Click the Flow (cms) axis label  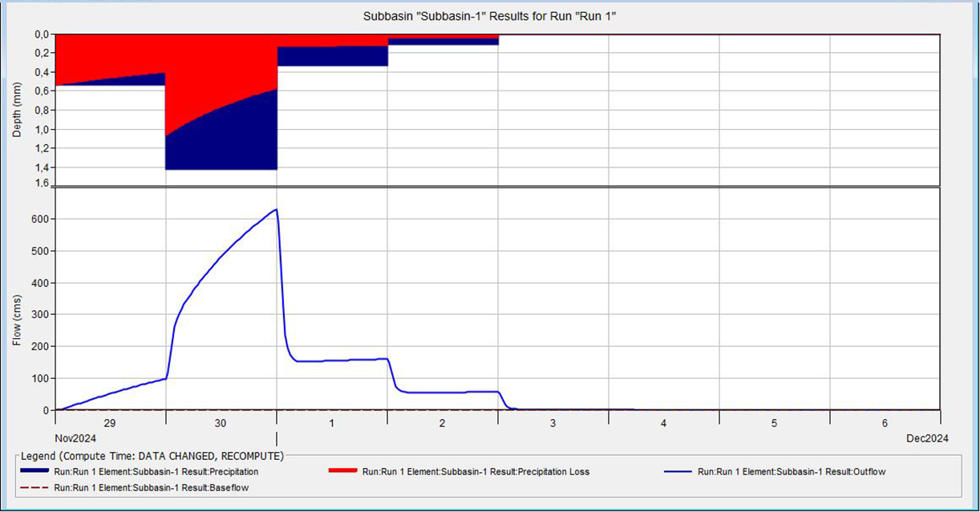coord(18,321)
